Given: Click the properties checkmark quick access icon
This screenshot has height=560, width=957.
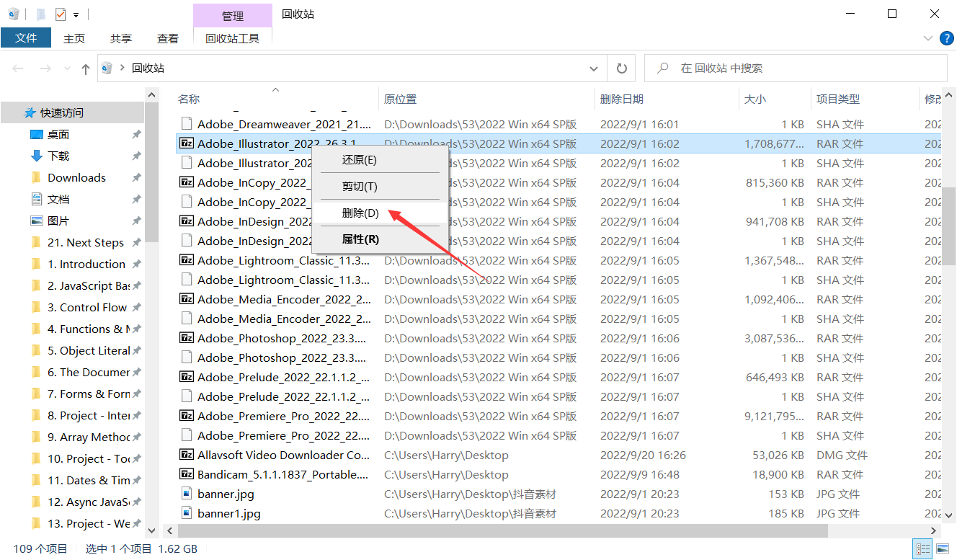Looking at the screenshot, I should [x=60, y=14].
